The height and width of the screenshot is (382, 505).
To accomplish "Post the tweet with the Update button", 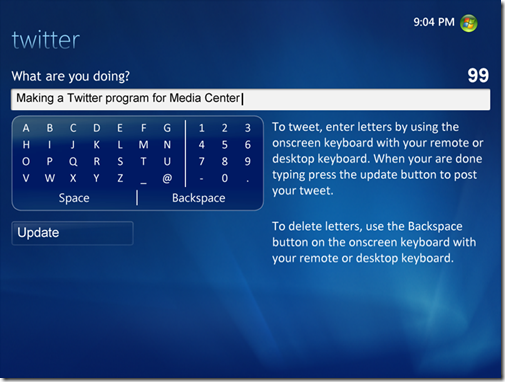I will coord(72,233).
